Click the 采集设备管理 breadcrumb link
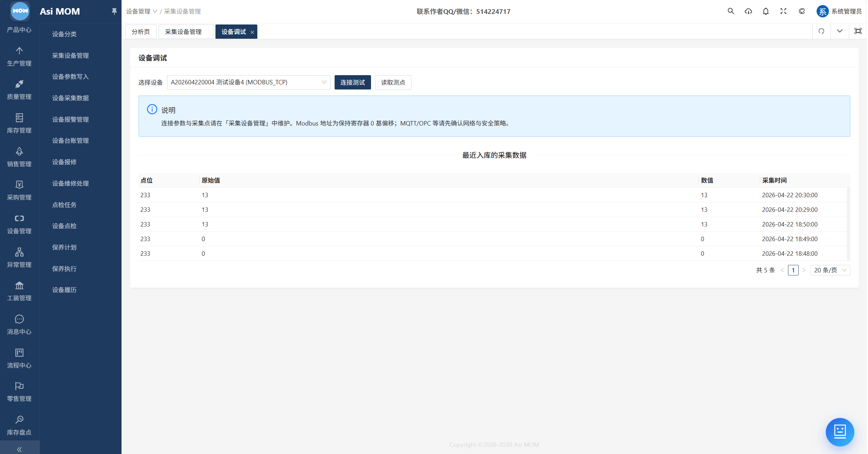The image size is (868, 454). pyautogui.click(x=182, y=11)
